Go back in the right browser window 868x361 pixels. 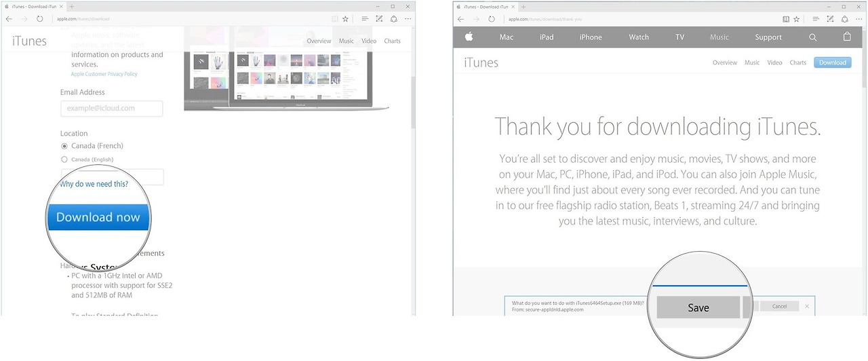[x=460, y=19]
